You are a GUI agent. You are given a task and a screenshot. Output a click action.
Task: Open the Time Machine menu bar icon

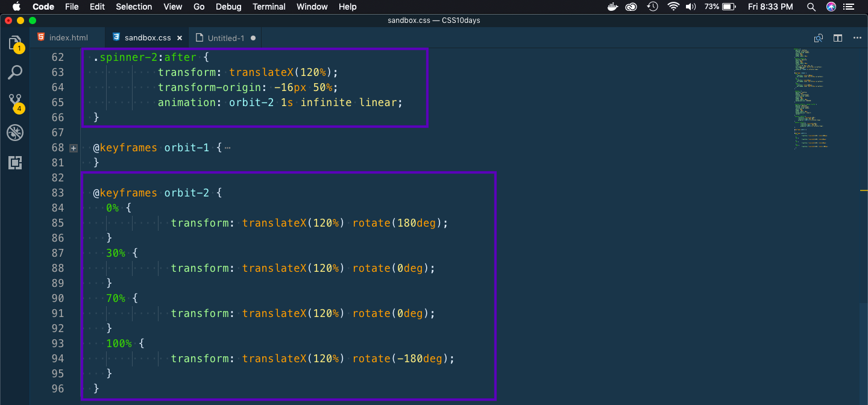pos(653,7)
